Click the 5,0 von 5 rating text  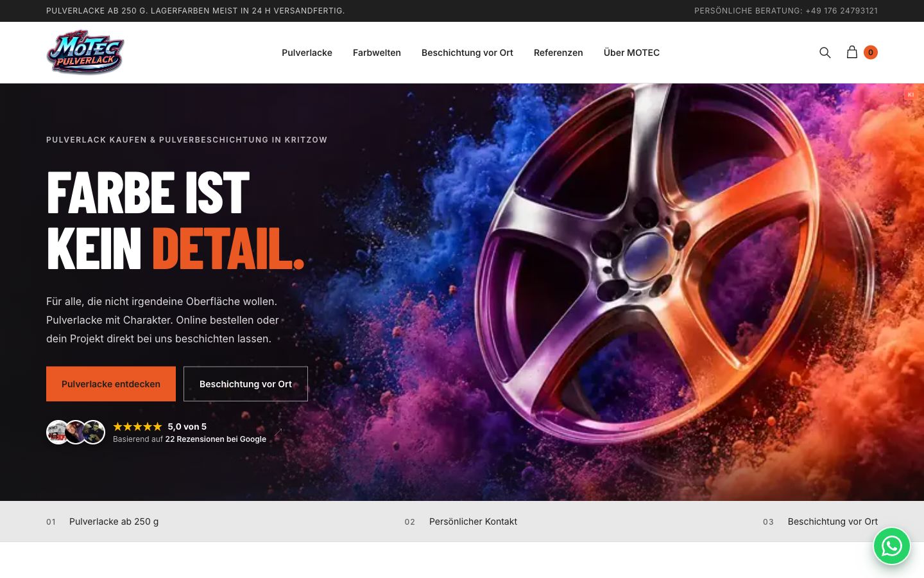(x=187, y=426)
